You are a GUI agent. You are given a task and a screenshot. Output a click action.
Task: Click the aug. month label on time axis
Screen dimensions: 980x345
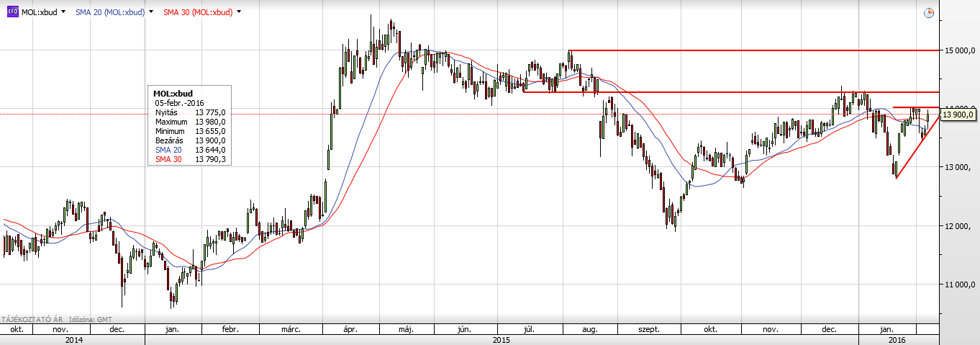click(x=590, y=329)
